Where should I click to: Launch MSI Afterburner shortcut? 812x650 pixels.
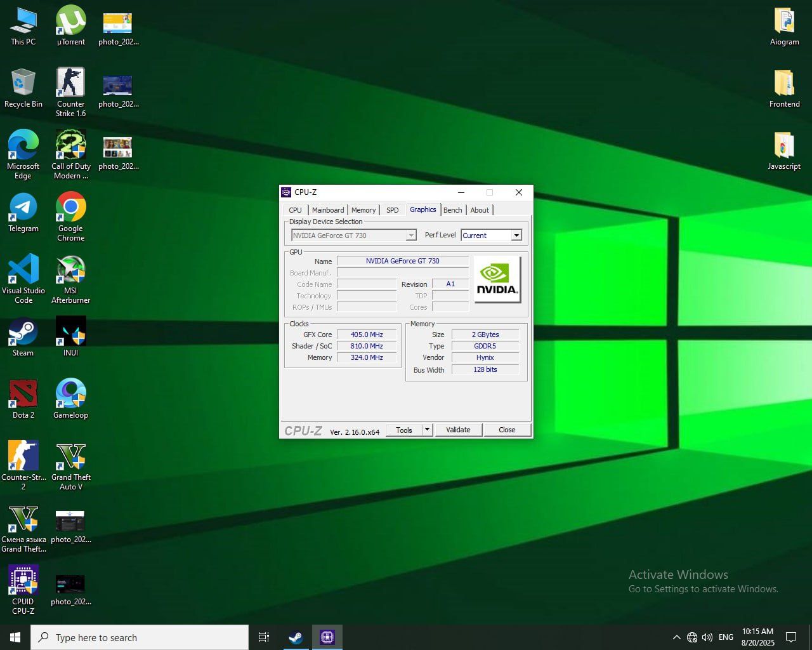(70, 279)
